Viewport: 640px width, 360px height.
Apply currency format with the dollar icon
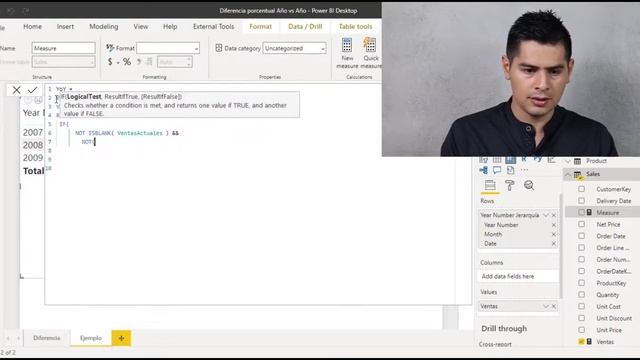click(110, 62)
